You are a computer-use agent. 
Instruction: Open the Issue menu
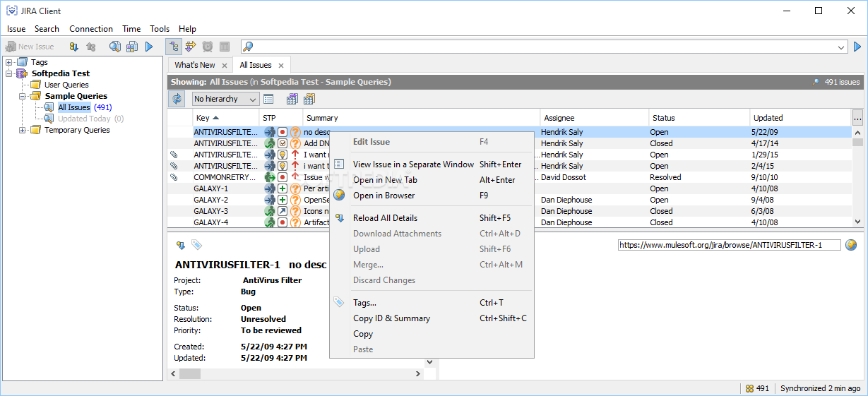pos(16,29)
